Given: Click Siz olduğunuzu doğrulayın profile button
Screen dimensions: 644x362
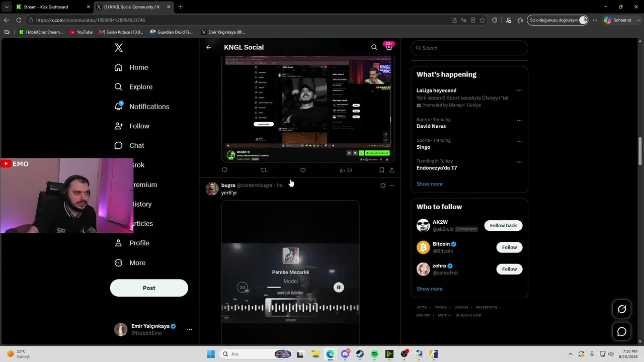Looking at the screenshot, I should (x=558, y=20).
